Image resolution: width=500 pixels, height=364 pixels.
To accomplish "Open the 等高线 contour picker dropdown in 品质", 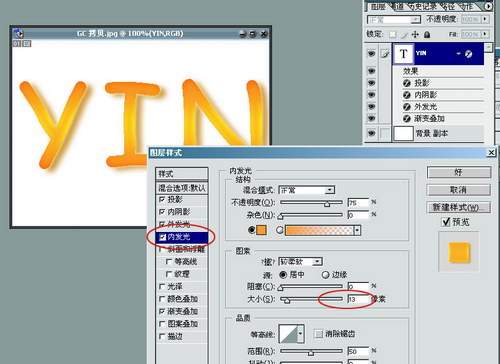I will 301,334.
